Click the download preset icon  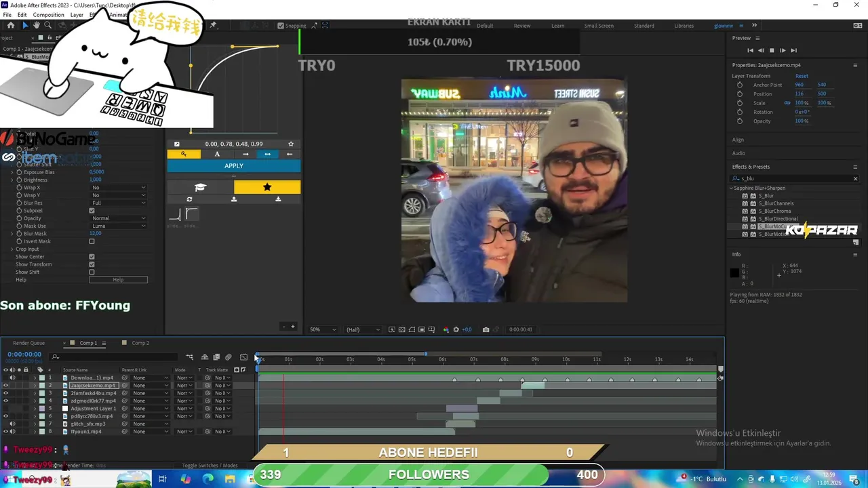click(x=278, y=199)
